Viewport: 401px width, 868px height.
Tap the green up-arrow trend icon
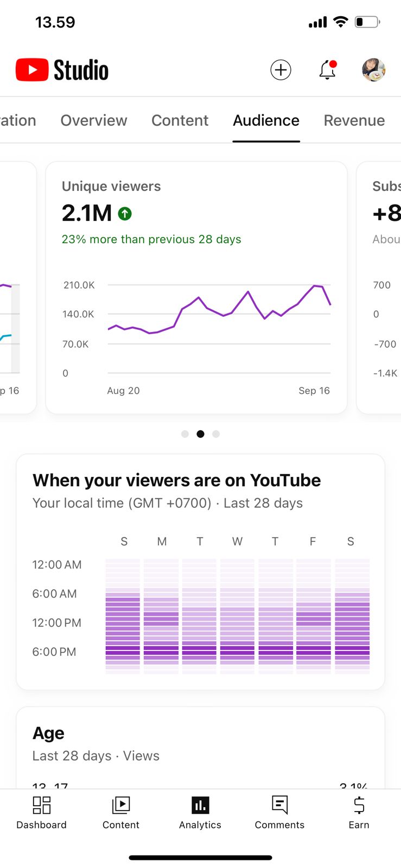[x=125, y=214]
